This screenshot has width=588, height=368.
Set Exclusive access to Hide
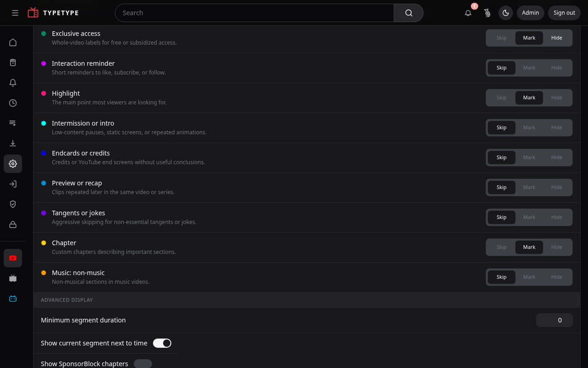pyautogui.click(x=557, y=38)
